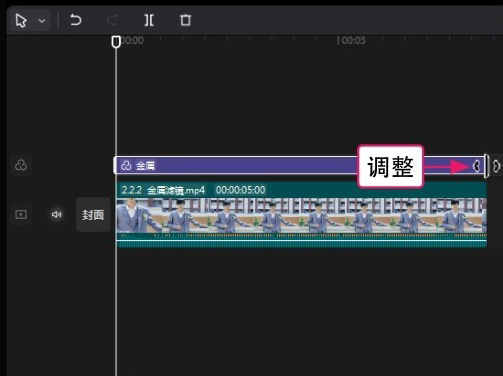Click the left trim arrow on filter clip
This screenshot has height=376, width=503.
[477, 166]
